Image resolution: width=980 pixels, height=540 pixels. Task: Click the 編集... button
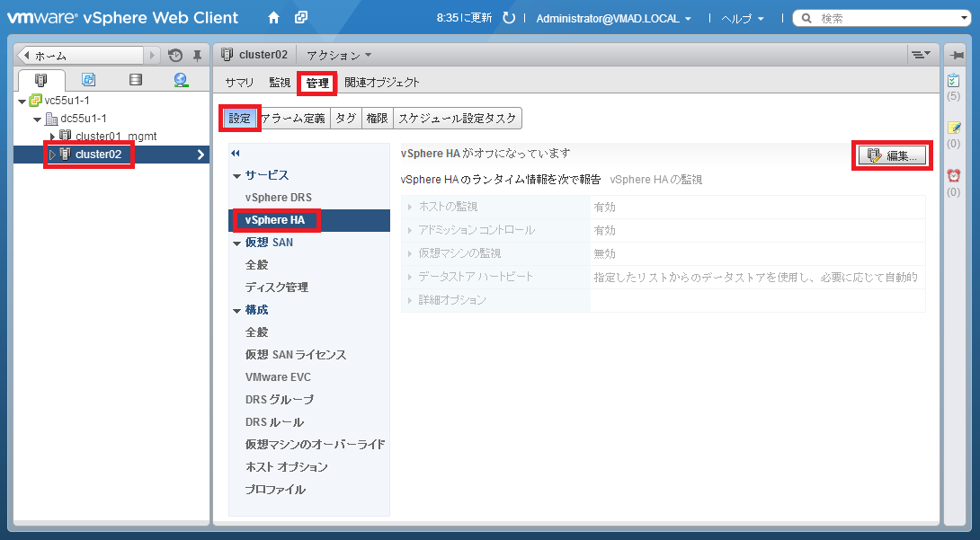click(x=893, y=155)
